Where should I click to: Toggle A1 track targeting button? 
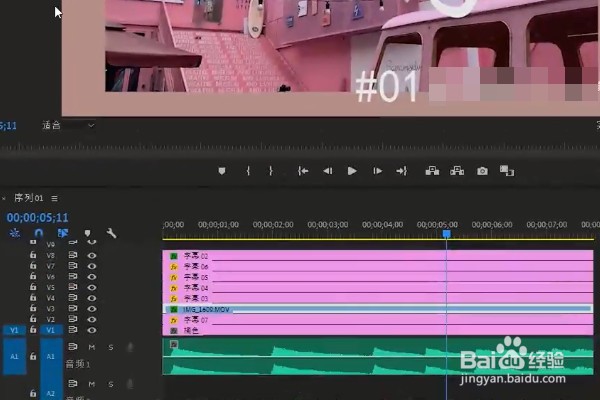click(51, 356)
